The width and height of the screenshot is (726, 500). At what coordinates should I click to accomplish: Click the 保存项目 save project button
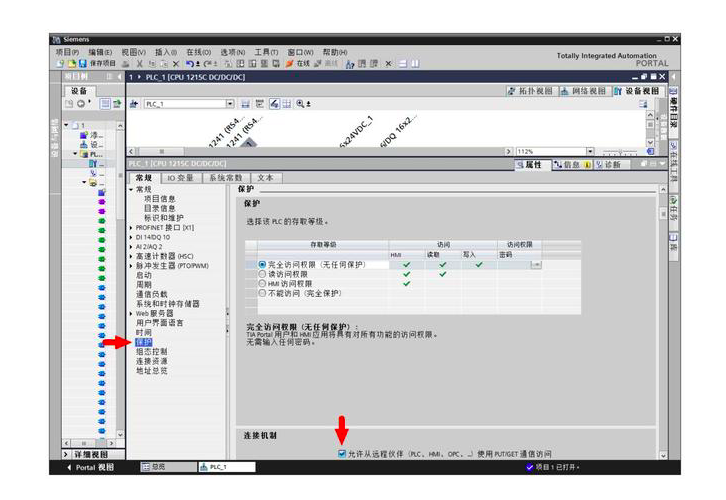(x=97, y=63)
